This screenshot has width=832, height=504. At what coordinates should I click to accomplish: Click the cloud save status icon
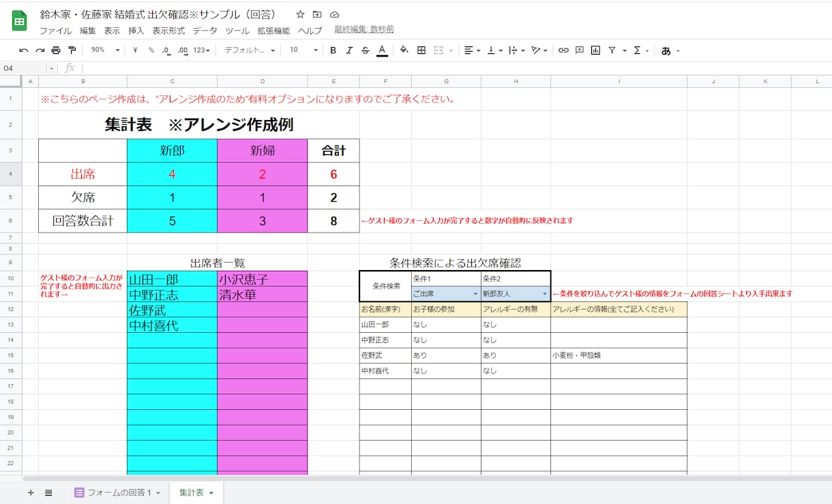click(334, 14)
